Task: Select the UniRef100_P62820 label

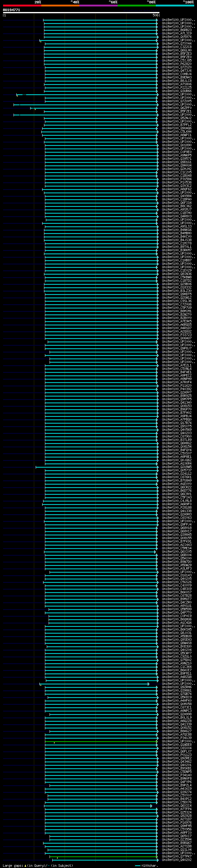Action: click(x=177, y=64)
